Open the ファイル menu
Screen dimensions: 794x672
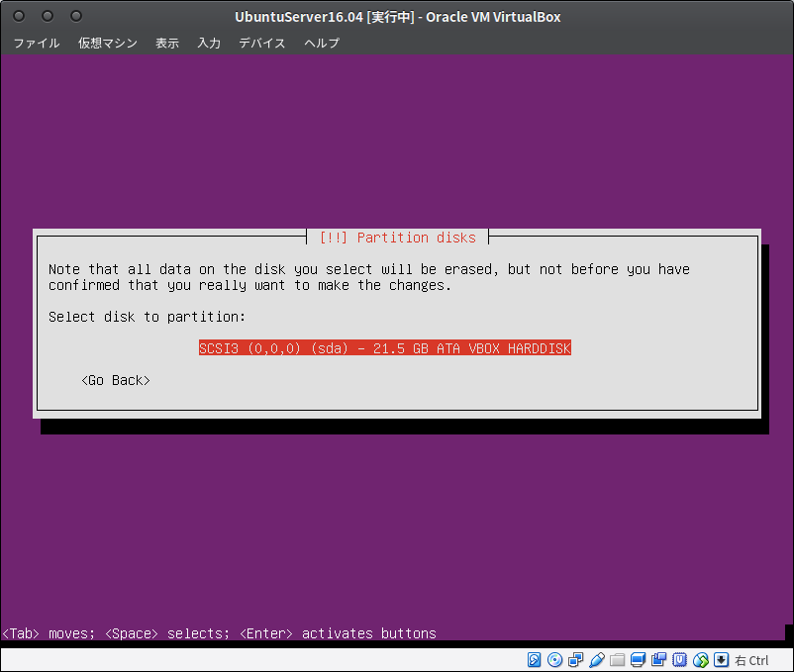click(37, 43)
